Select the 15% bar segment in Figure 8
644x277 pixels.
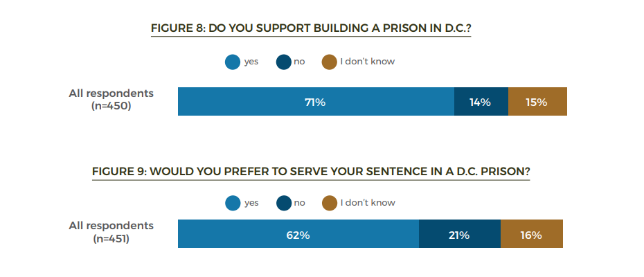537,102
